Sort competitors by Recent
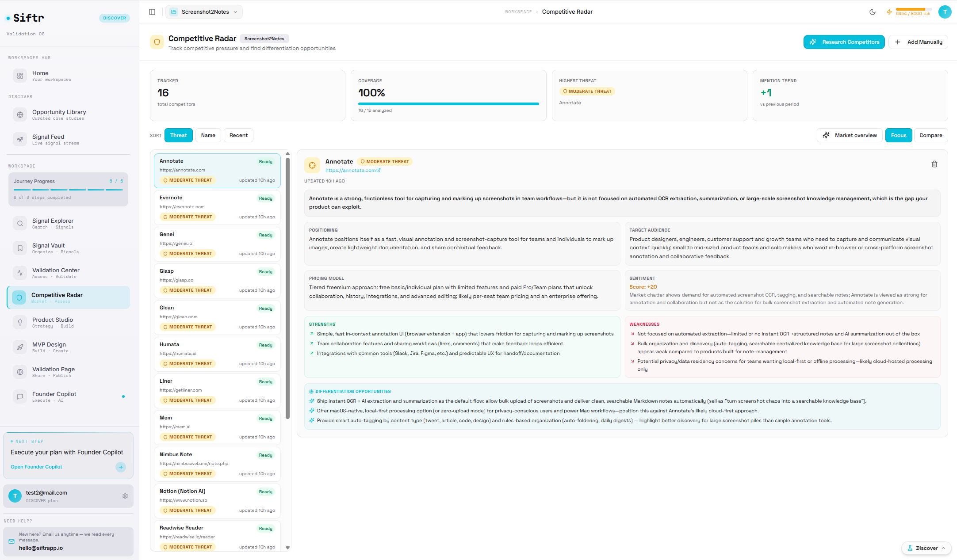 (x=238, y=135)
